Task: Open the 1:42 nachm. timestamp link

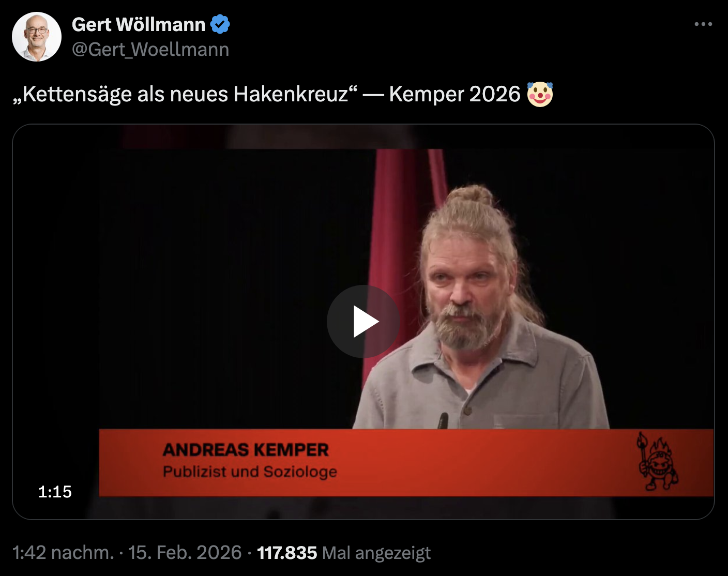Action: (x=63, y=553)
